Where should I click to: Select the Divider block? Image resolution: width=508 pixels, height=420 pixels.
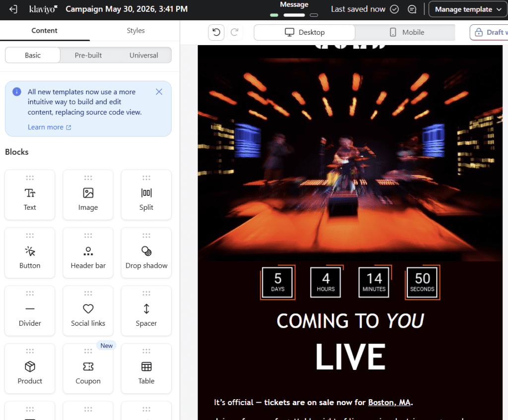pos(30,310)
